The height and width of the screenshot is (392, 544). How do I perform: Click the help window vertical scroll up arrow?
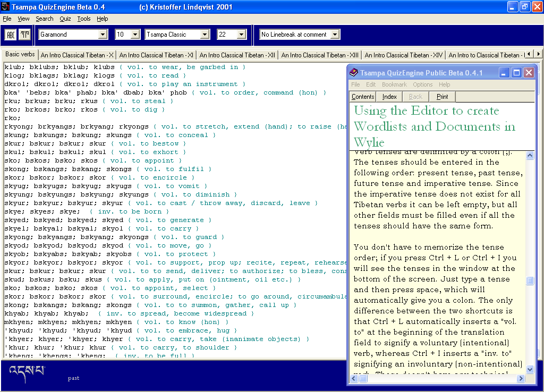(x=530, y=156)
